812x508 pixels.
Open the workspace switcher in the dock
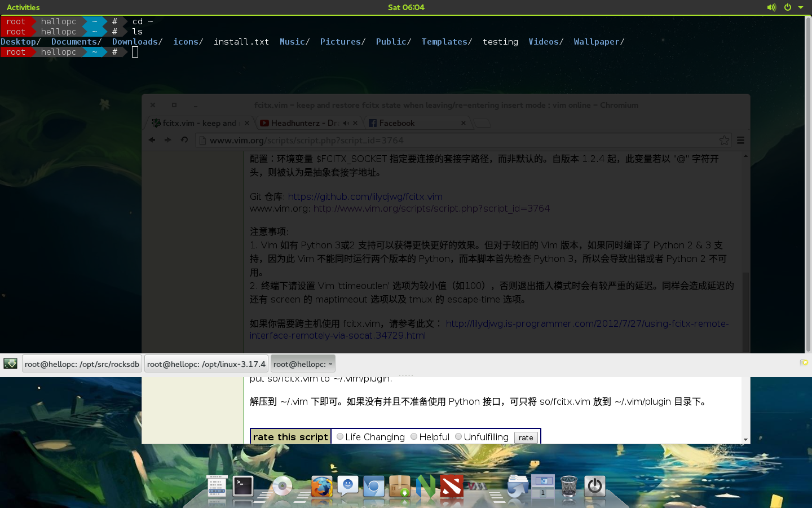(543, 486)
